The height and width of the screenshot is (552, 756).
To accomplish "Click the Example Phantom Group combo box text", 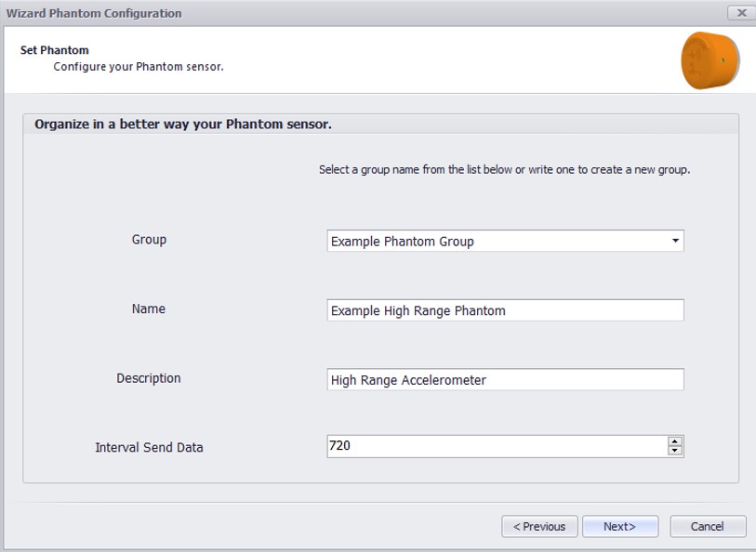I will click(402, 242).
